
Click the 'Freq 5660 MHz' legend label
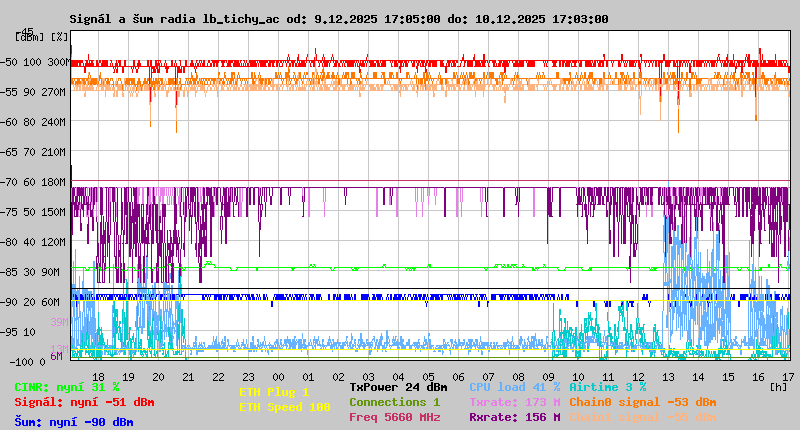(x=394, y=417)
